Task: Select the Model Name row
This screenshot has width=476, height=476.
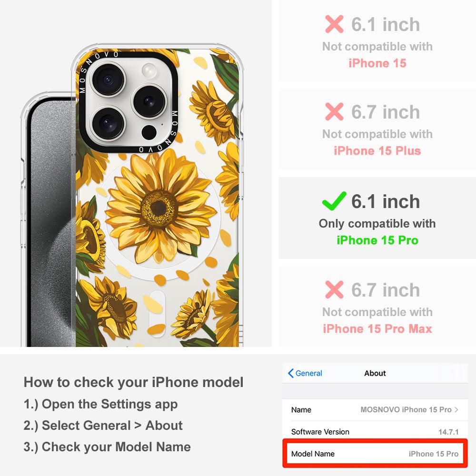Action: coord(375,454)
